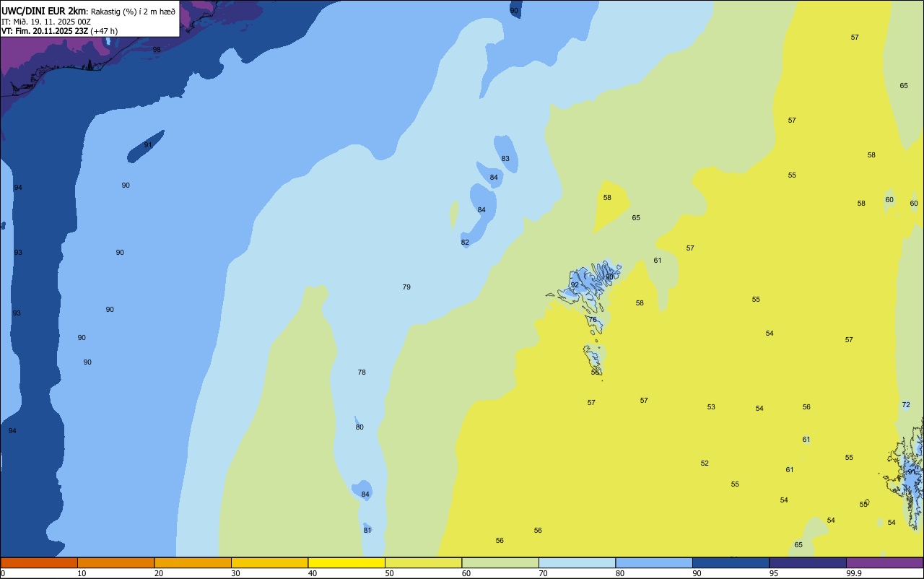Viewport: 924px width, 579px height.
Task: Click the 20–30 legend color segment
Action: pyautogui.click(x=193, y=562)
